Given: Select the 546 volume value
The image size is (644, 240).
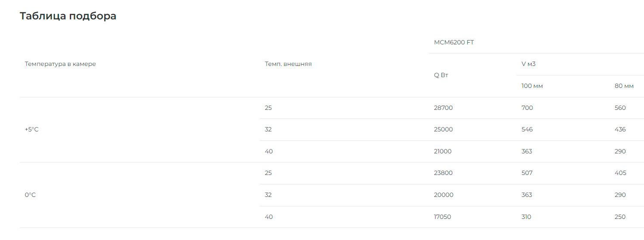Looking at the screenshot, I should [527, 130].
